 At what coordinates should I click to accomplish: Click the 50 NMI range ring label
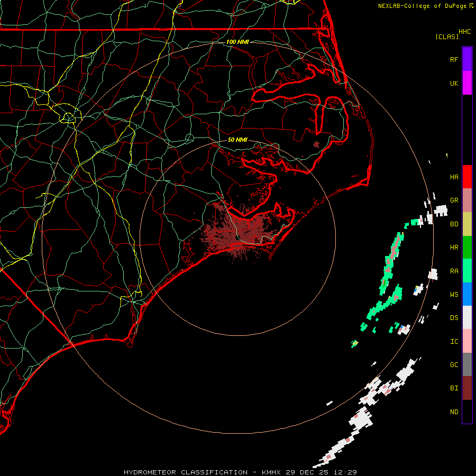[x=237, y=140]
